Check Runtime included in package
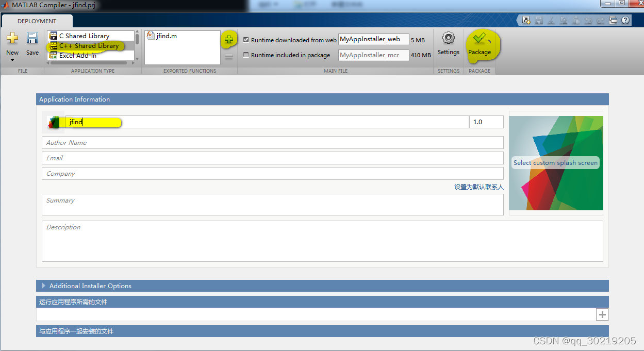Screen dimensions: 644x351 click(246, 55)
